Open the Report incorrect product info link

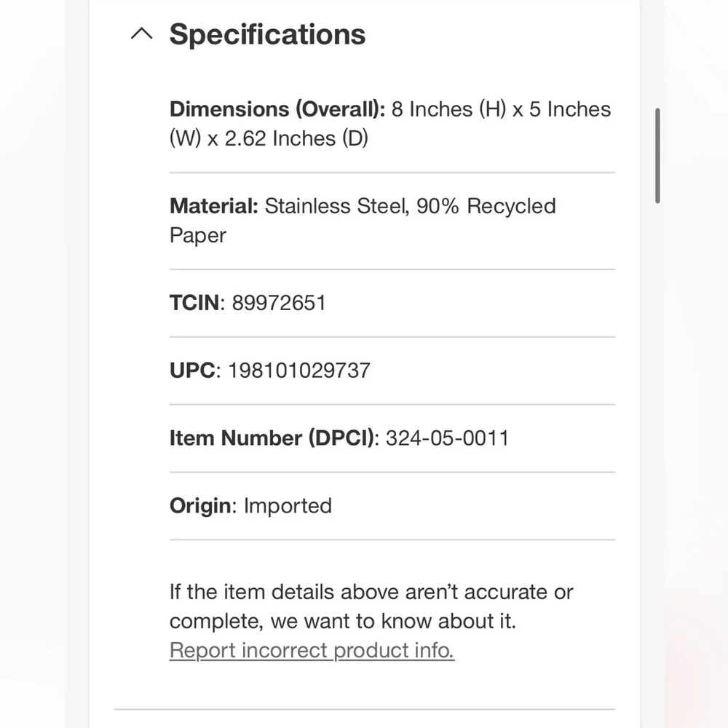pyautogui.click(x=312, y=650)
